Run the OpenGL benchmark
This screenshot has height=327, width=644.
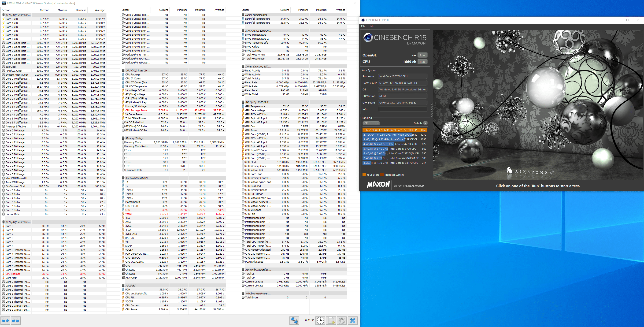(x=422, y=55)
